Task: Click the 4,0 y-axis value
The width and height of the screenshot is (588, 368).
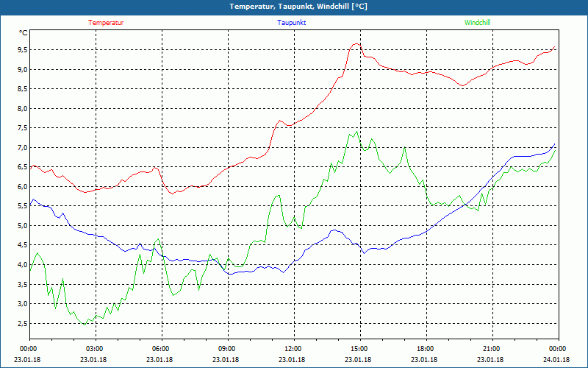Action: coord(23,265)
